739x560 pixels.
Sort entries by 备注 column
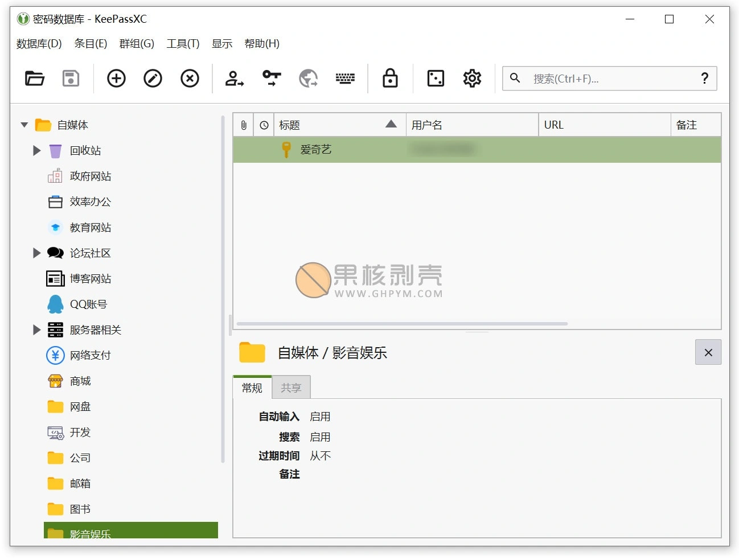(696, 125)
